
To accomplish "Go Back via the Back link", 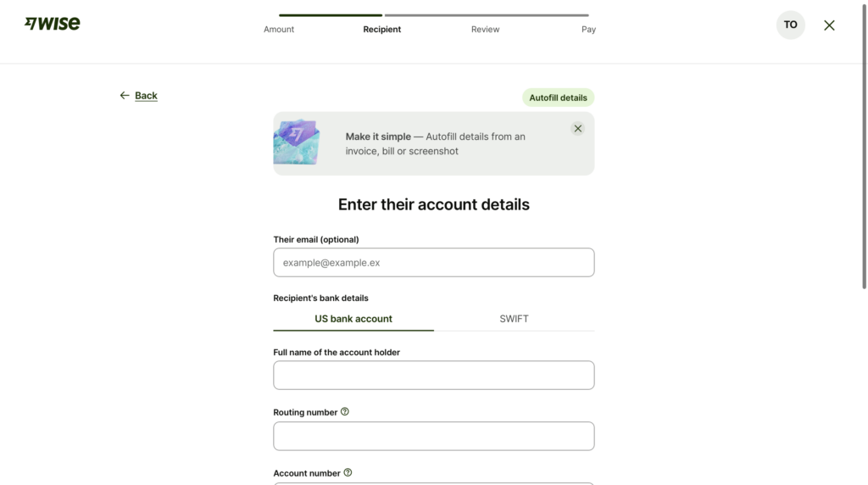I will pos(146,95).
